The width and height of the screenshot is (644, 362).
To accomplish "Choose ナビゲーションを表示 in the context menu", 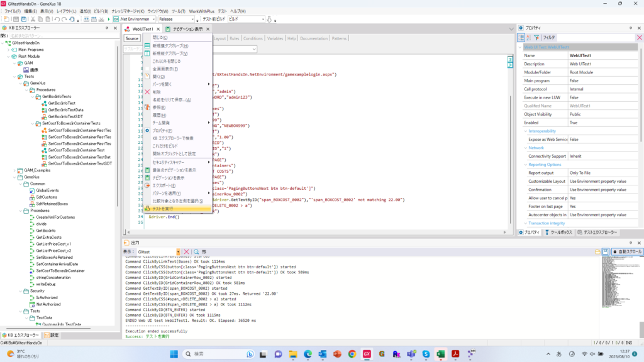I will (177, 178).
